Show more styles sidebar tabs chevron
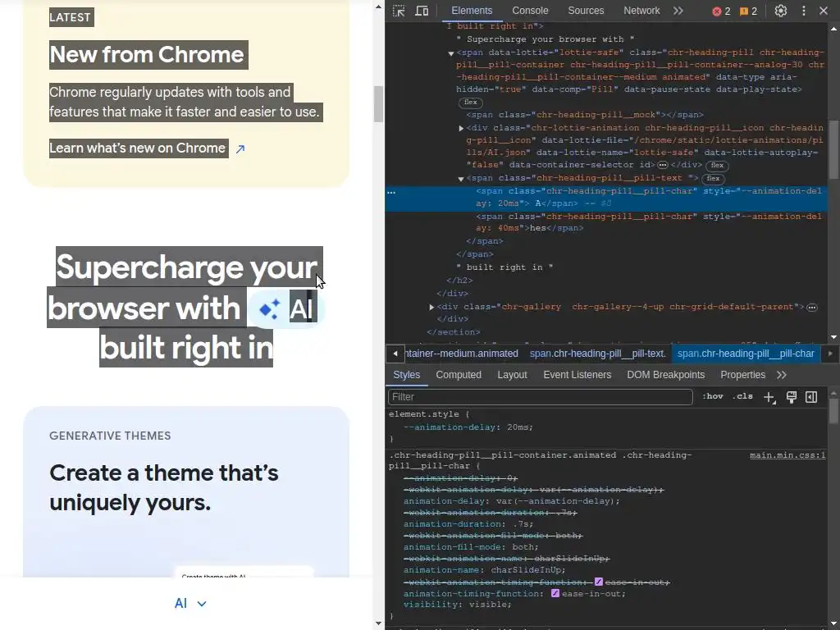The width and height of the screenshot is (840, 630). (782, 375)
